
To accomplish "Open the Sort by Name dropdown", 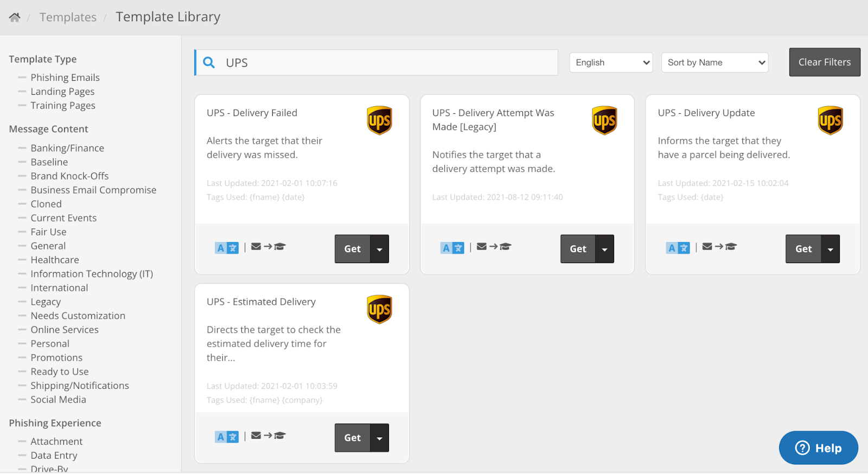I will pyautogui.click(x=714, y=62).
